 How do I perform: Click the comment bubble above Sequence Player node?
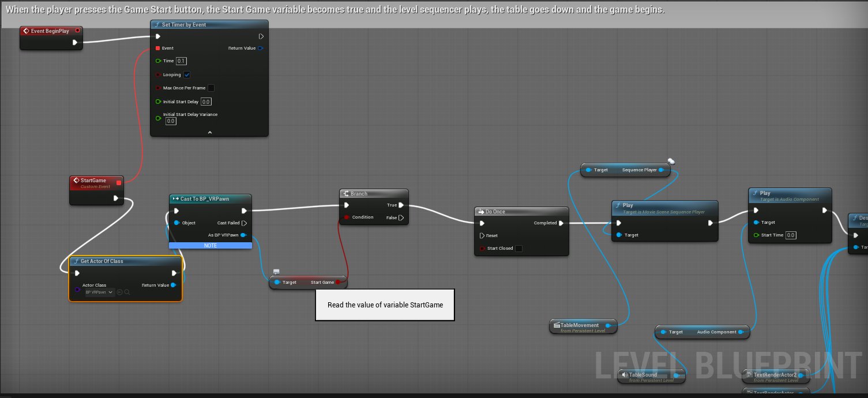coord(671,161)
